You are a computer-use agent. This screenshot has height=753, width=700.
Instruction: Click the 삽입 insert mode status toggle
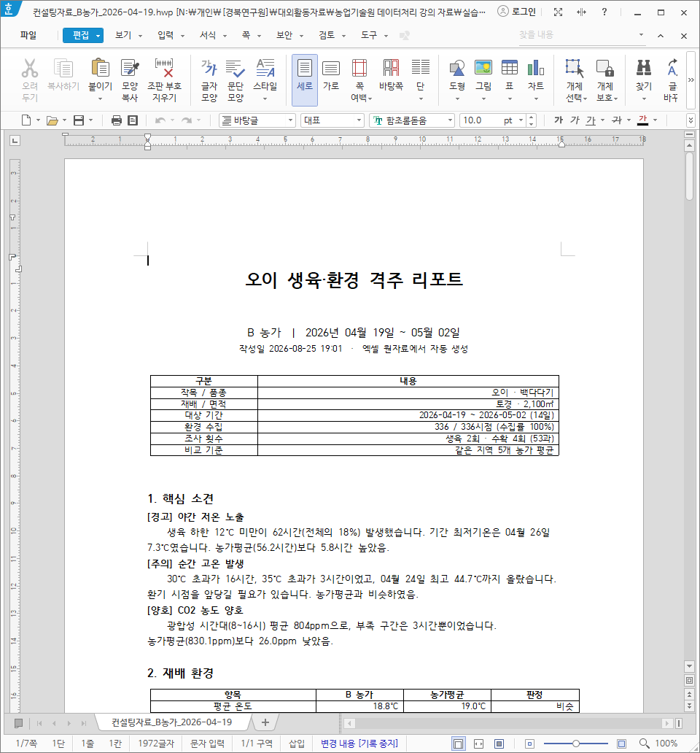tap(297, 744)
